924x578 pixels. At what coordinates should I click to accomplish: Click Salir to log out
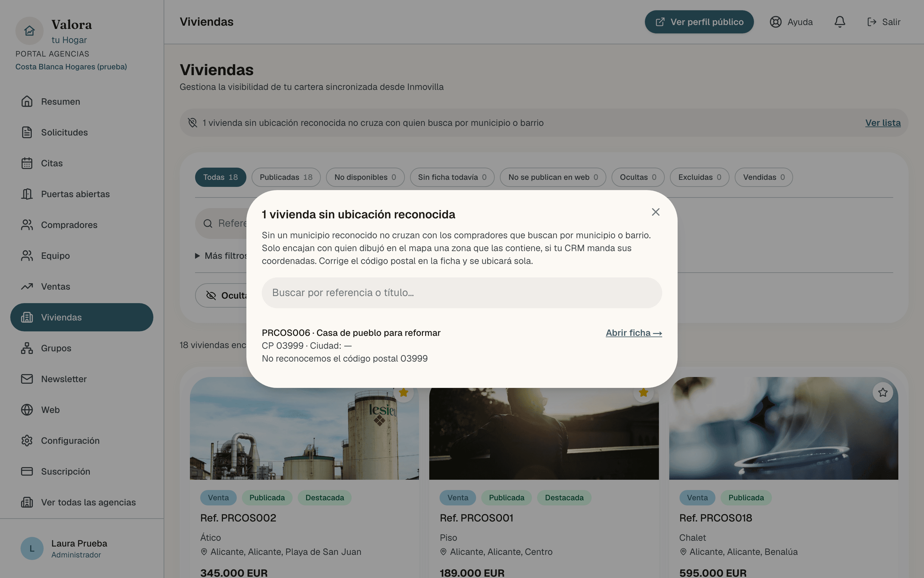(x=884, y=22)
